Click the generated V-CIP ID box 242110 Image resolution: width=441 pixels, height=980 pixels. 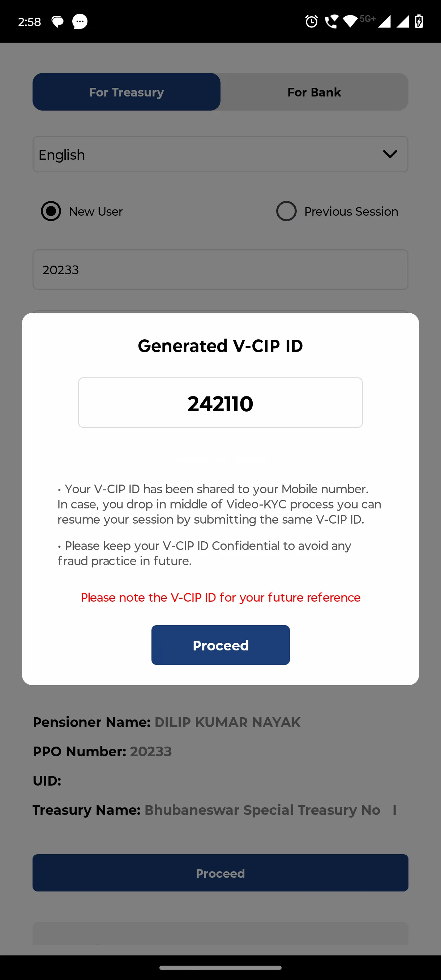[x=220, y=403]
